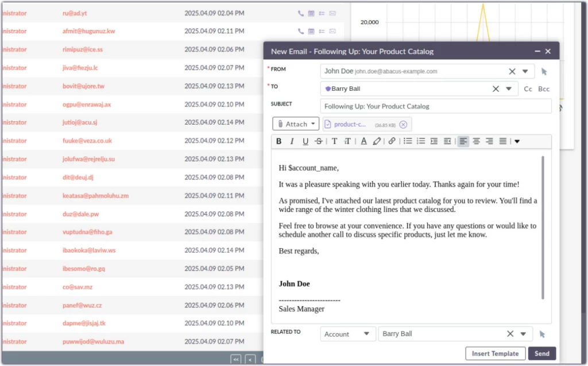This screenshot has height=366, width=588.
Task: Open the Attach dropdown
Action: click(x=296, y=124)
